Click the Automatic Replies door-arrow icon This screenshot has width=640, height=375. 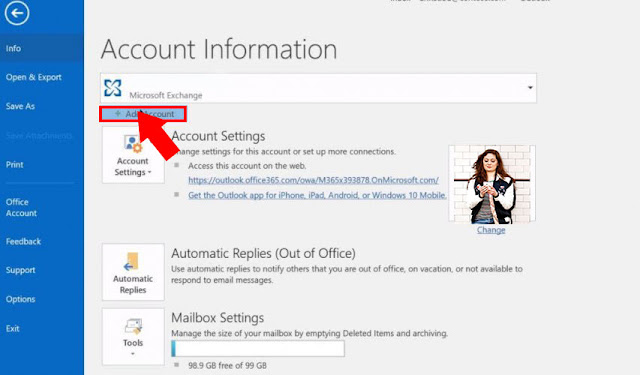click(x=131, y=262)
